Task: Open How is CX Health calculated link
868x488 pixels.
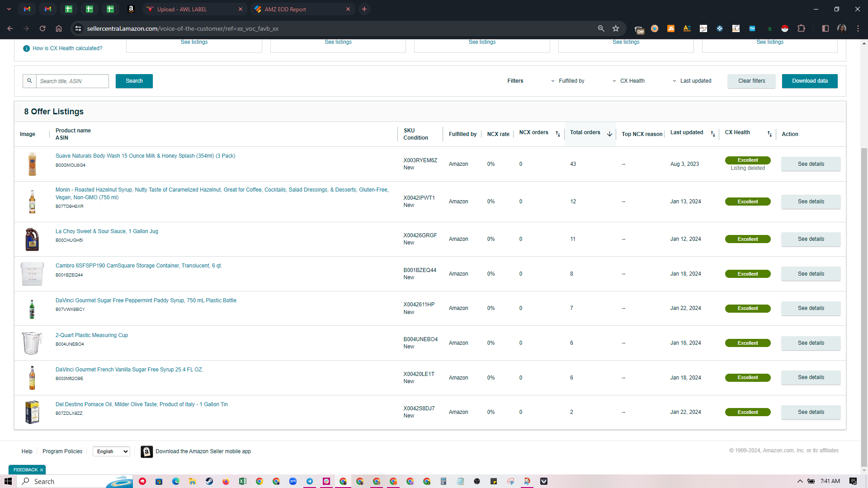Action: click(67, 48)
